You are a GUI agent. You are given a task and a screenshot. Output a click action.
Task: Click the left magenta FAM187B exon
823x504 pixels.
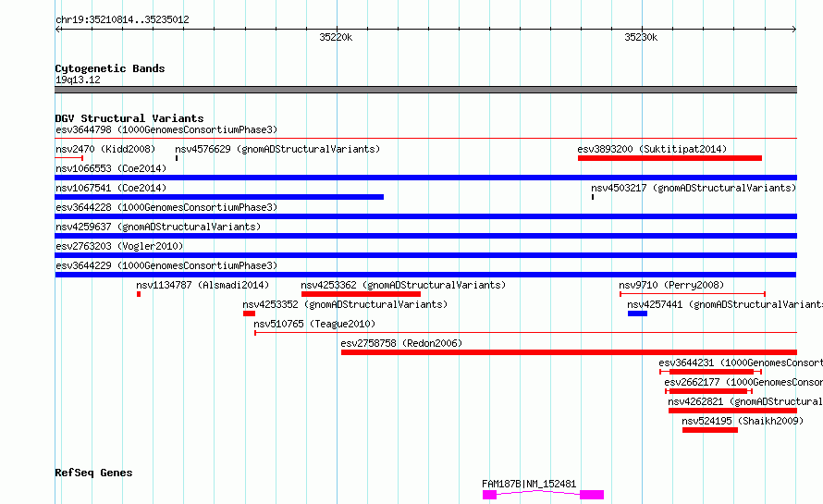coord(490,495)
